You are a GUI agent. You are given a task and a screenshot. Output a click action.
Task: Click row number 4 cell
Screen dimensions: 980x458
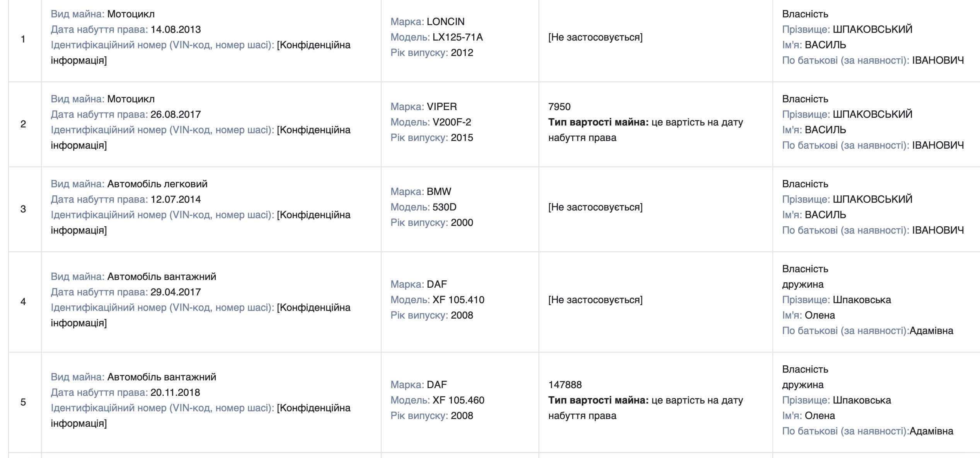point(25,302)
